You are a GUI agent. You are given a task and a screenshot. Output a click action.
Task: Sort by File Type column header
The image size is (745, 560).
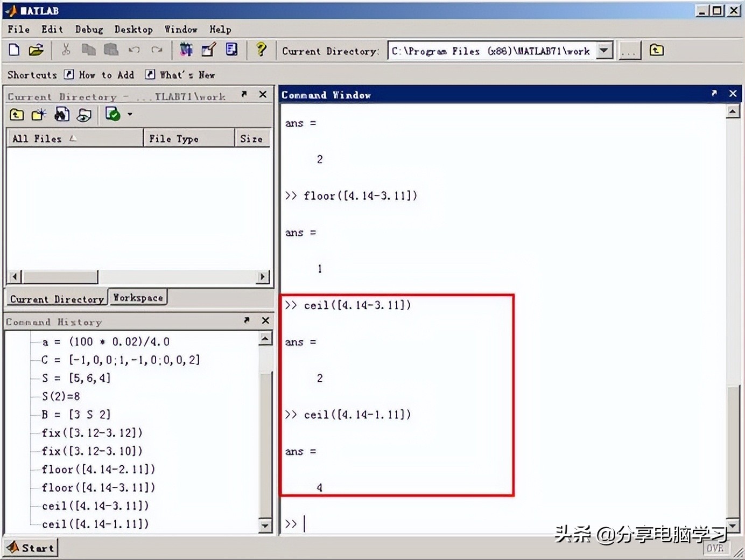(189, 138)
